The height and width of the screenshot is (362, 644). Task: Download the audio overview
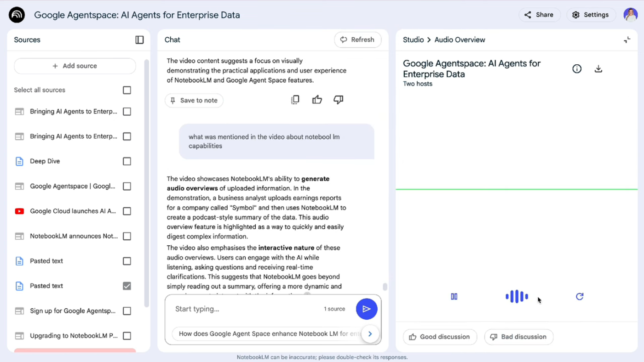(598, 69)
